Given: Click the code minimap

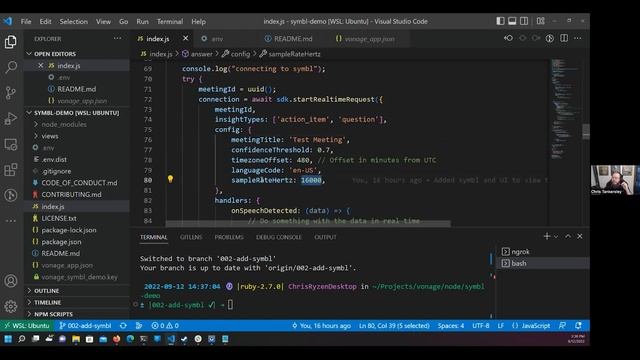Looking at the screenshot, I should tap(565, 108).
